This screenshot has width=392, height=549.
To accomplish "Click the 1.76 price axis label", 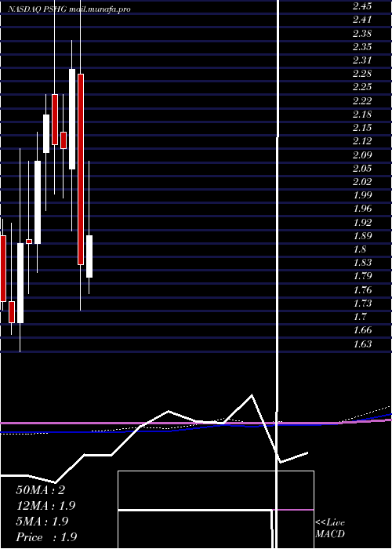I will pyautogui.click(x=362, y=290).
